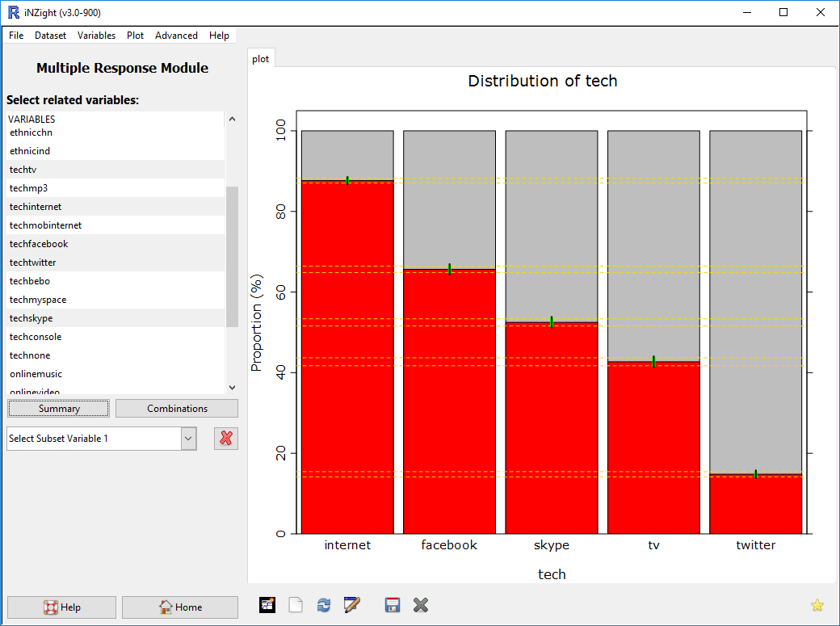The image size is (840, 626).
Task: Click the Combinations button
Action: coord(177,409)
